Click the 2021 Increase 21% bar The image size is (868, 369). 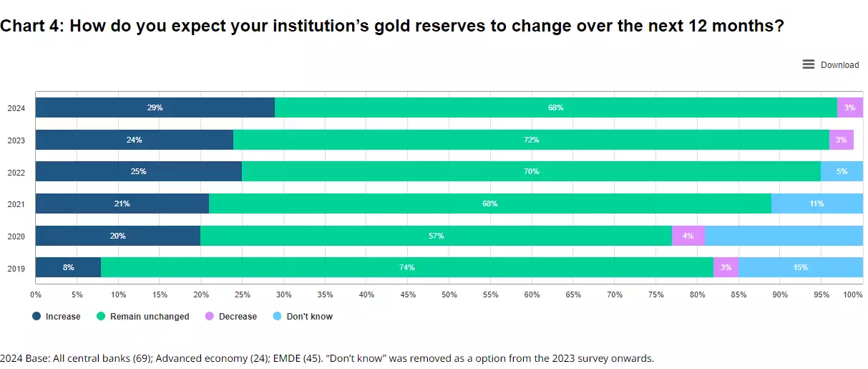tap(122, 203)
